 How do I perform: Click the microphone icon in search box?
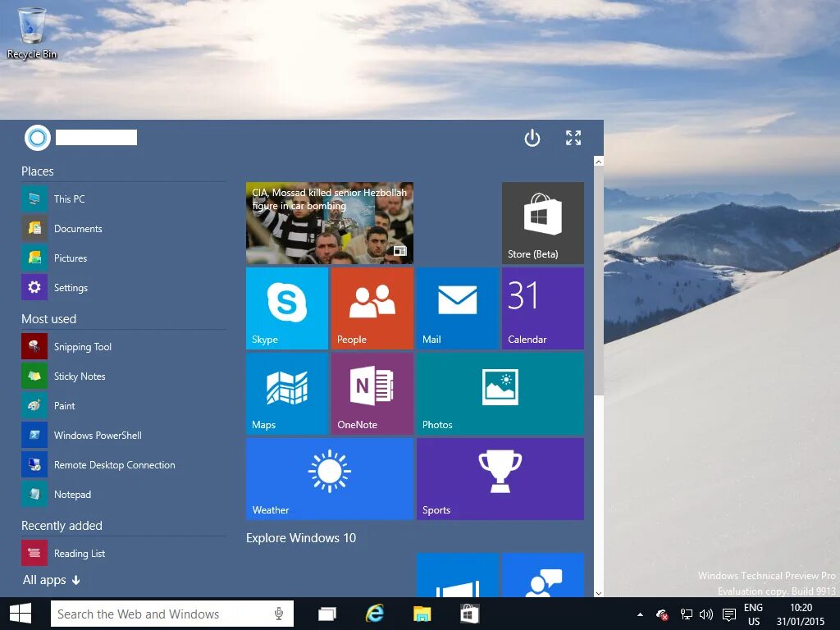pyautogui.click(x=279, y=614)
